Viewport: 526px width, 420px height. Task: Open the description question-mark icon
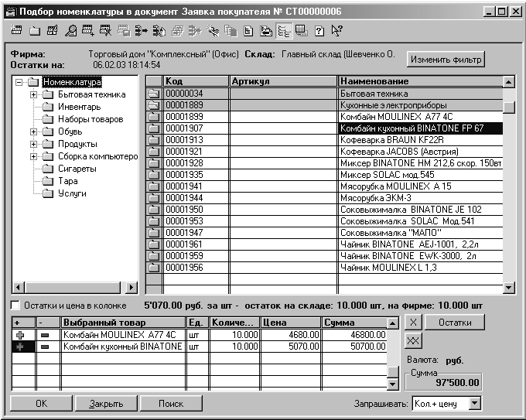pos(319,31)
